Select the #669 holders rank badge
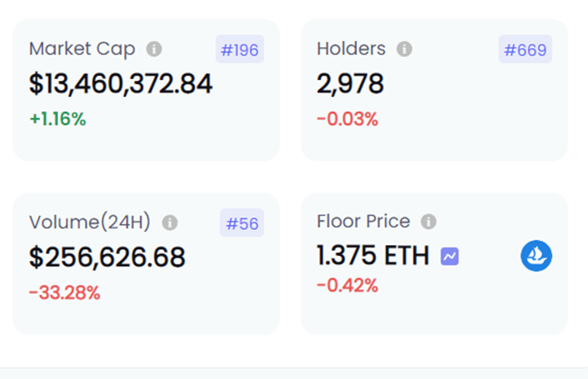This screenshot has width=588, height=379. coord(525,49)
